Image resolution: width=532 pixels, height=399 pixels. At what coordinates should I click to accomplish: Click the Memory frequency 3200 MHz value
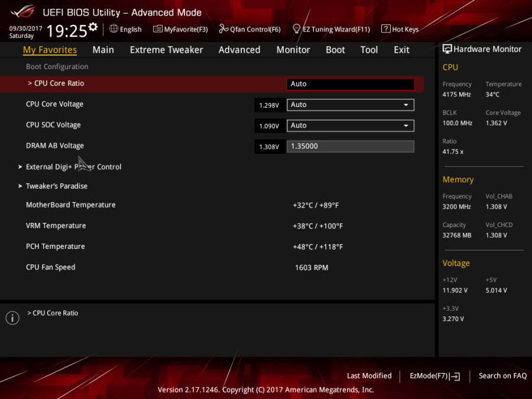[456, 207]
